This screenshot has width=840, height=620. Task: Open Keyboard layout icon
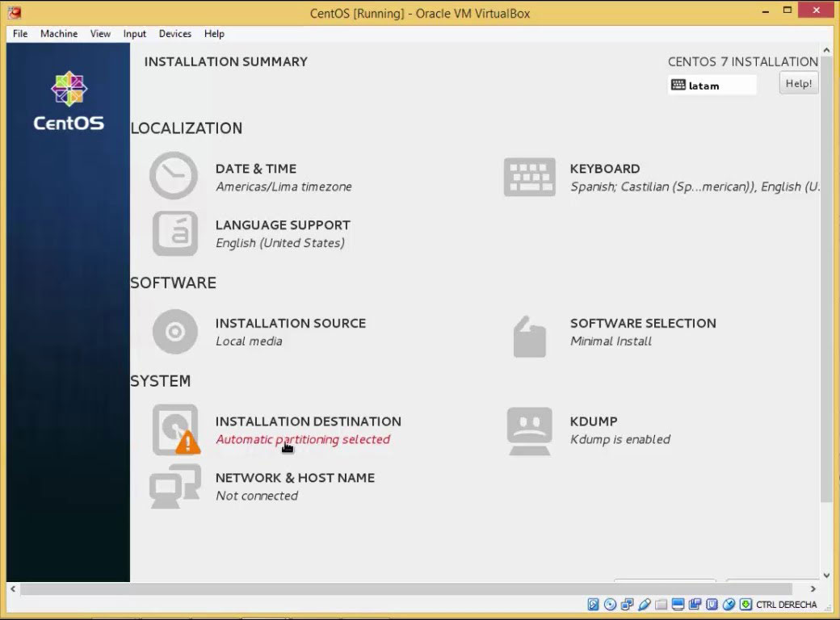529,177
